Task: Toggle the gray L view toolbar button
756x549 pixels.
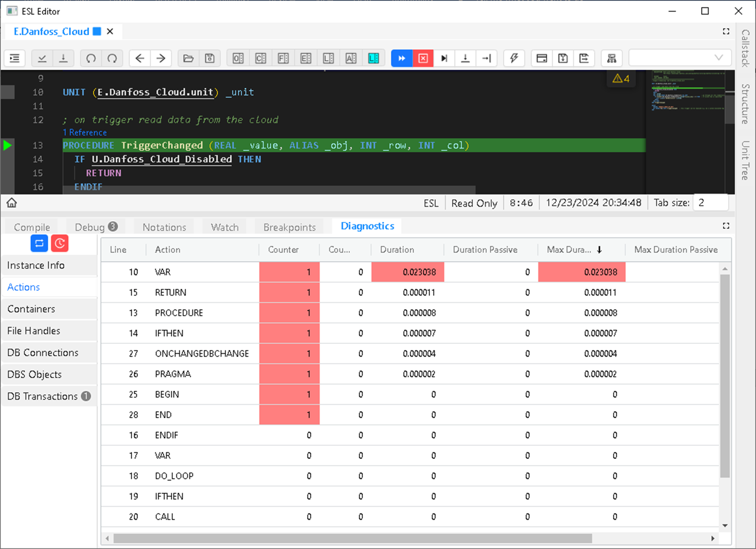Action: [x=329, y=58]
